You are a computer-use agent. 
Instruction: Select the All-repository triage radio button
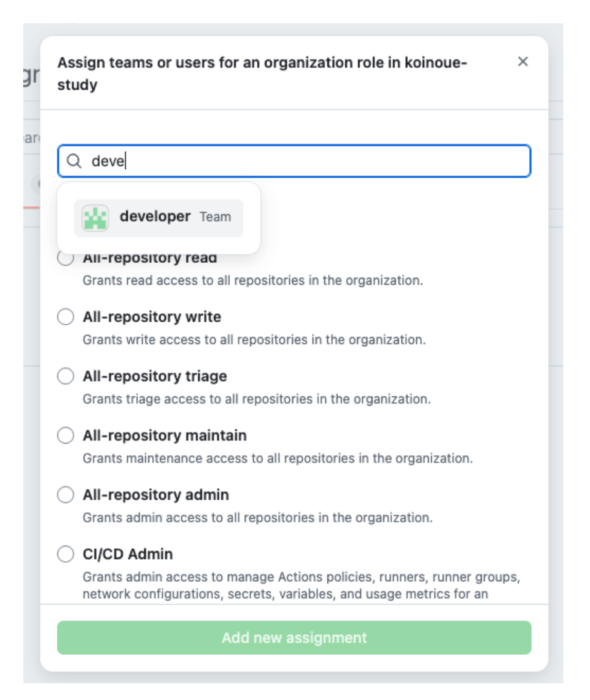(65, 376)
